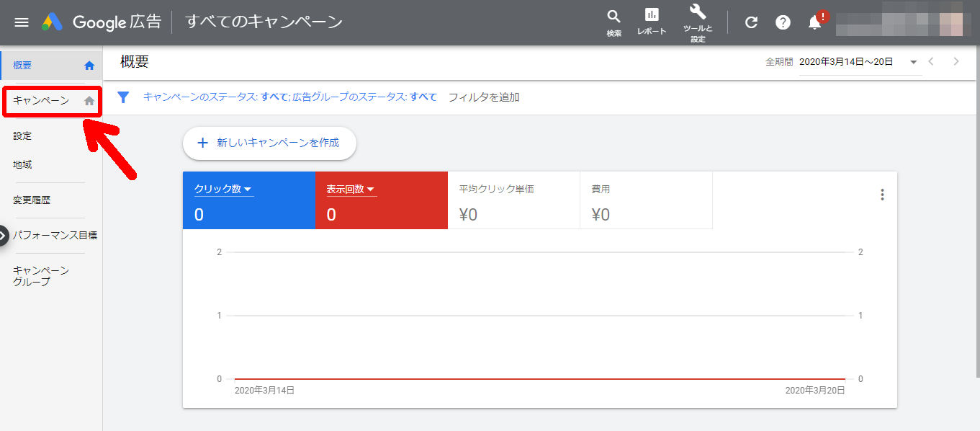This screenshot has width=980, height=431.
Task: Select 設定 in the sidebar
Action: [22, 135]
